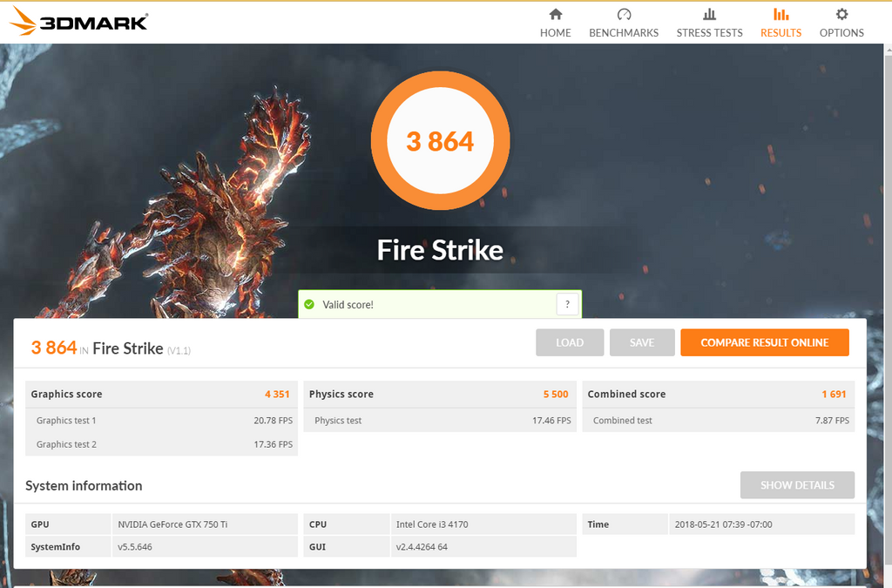Image resolution: width=892 pixels, height=588 pixels.
Task: Click the Time value 2018-05-21 07:39
Action: pyautogui.click(x=723, y=524)
